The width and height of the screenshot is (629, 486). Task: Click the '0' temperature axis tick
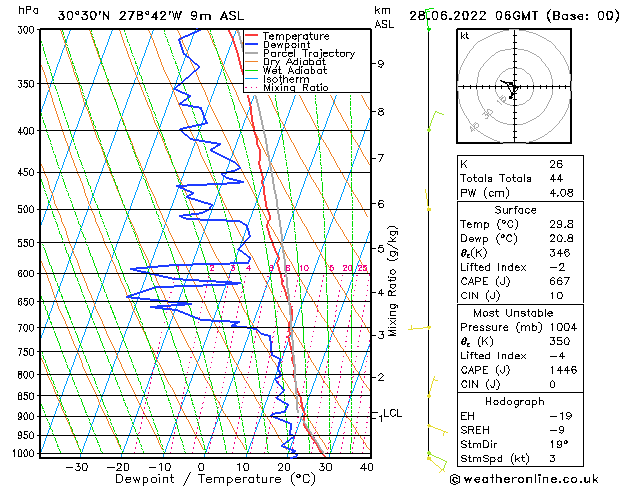pyautogui.click(x=201, y=467)
